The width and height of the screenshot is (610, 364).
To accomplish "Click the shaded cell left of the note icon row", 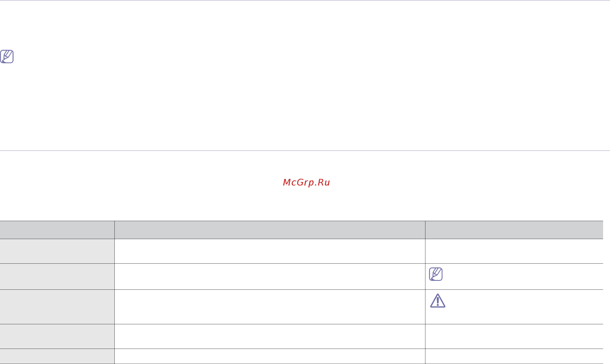I will [x=57, y=277].
